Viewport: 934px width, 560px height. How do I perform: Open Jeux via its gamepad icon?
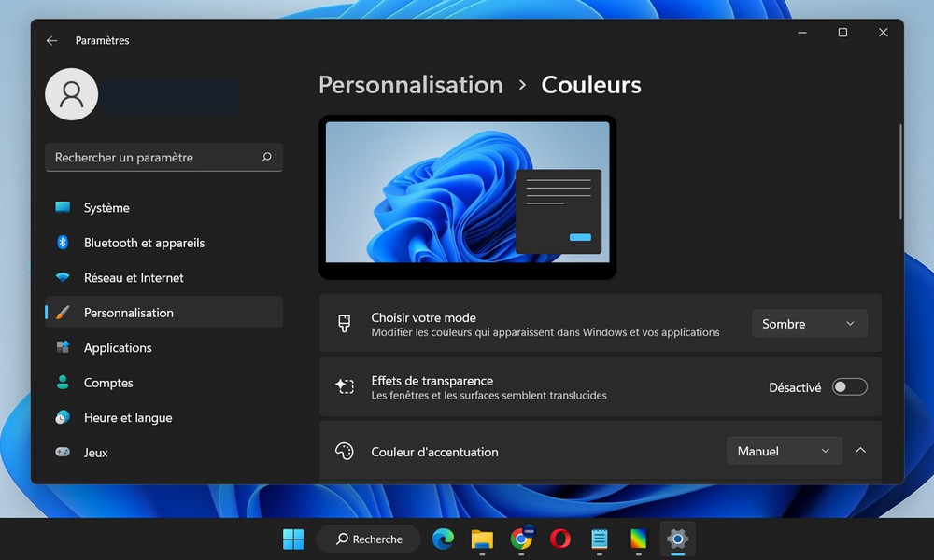coord(63,453)
